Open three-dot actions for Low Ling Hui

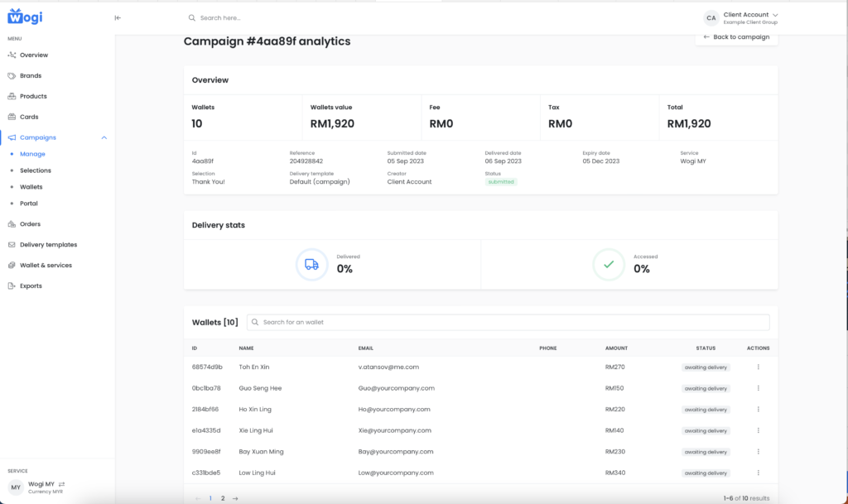click(758, 473)
